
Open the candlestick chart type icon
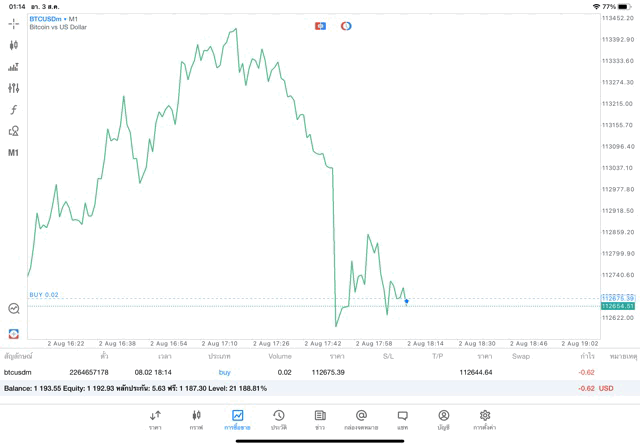[14, 45]
